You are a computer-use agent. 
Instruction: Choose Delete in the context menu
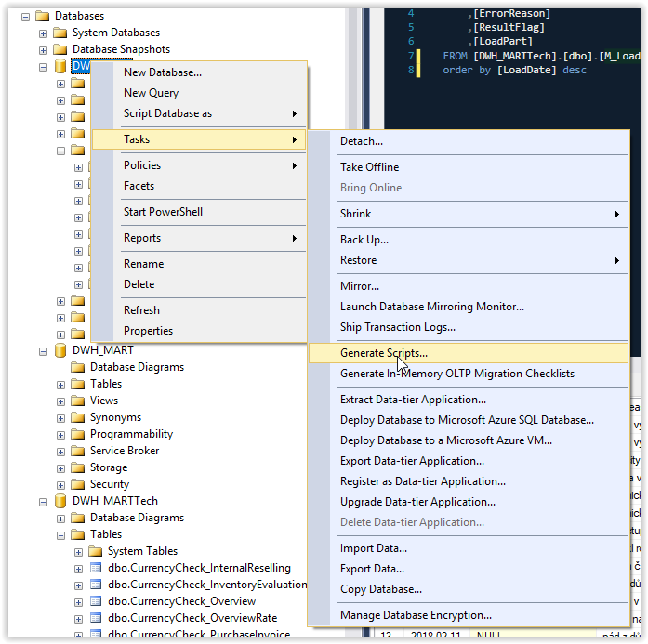click(x=199, y=284)
